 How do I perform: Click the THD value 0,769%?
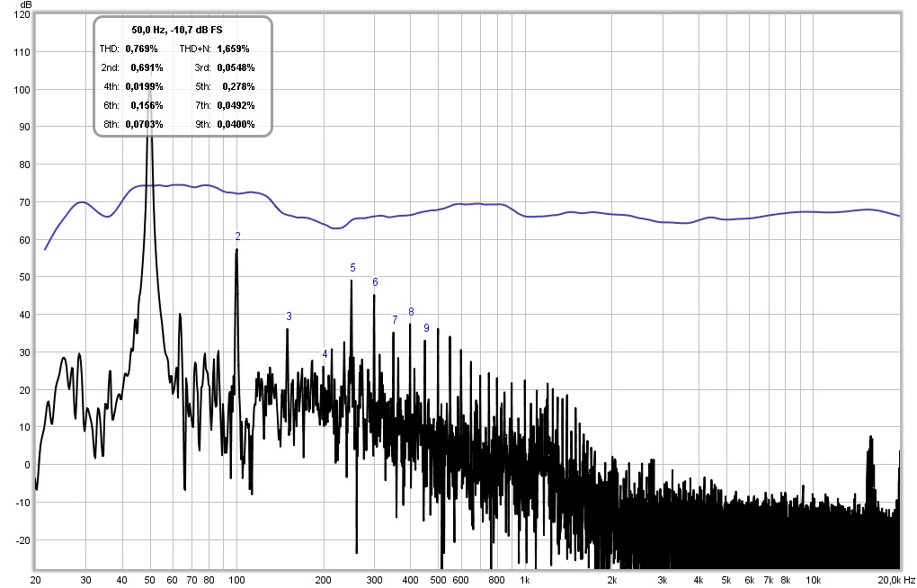click(141, 49)
